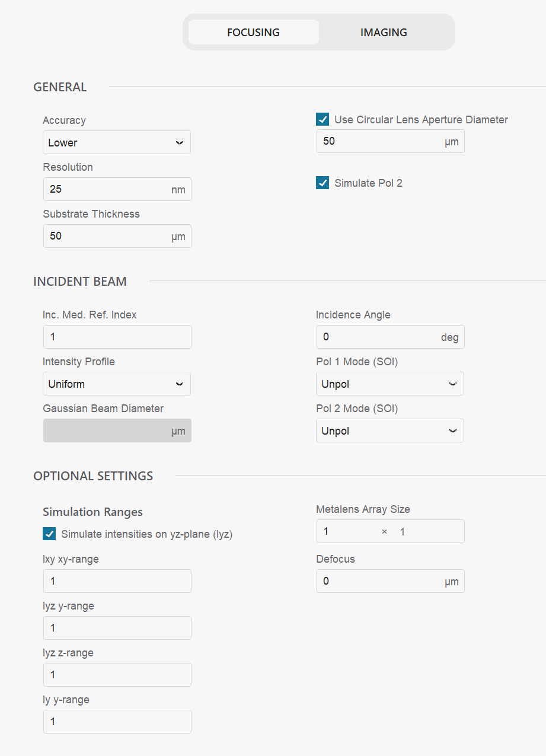Click the Defocus input field
The width and height of the screenshot is (546, 756).
(x=379, y=582)
